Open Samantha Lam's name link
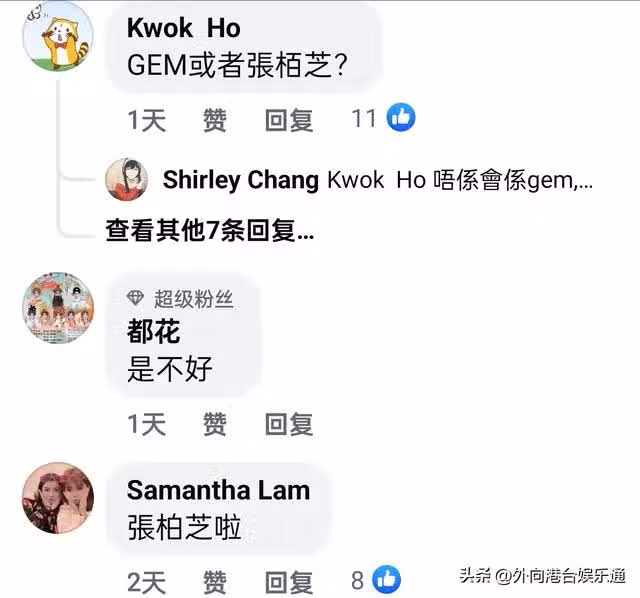 218,490
